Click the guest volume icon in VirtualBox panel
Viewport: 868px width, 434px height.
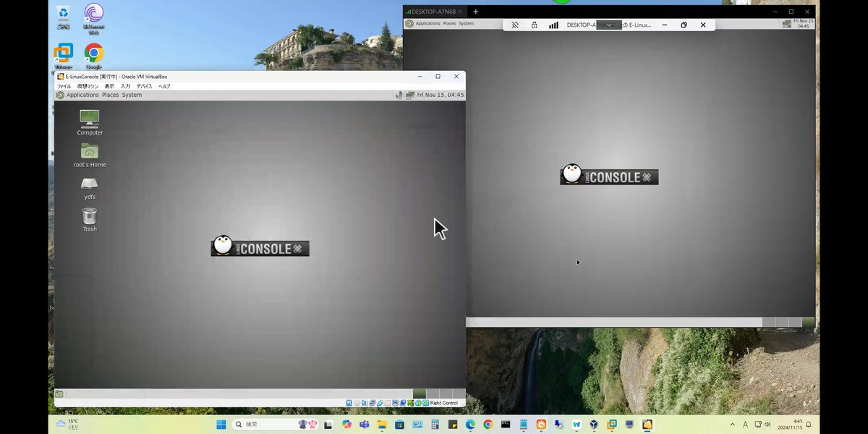[x=399, y=95]
